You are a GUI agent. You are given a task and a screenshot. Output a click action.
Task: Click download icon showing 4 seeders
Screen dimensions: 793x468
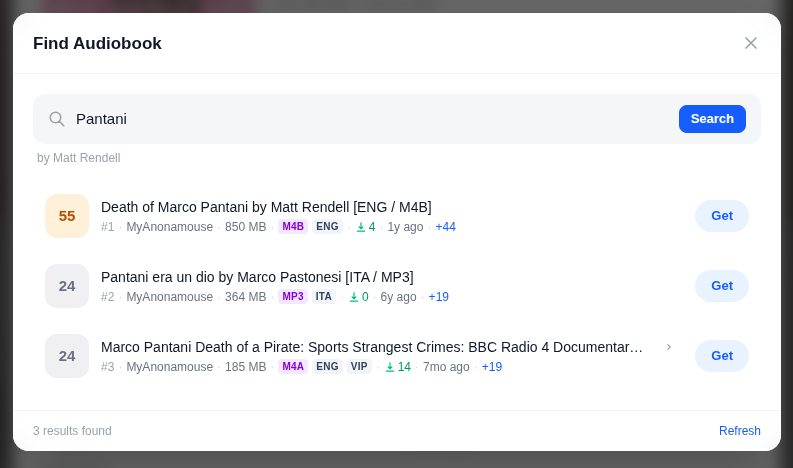pyautogui.click(x=361, y=227)
